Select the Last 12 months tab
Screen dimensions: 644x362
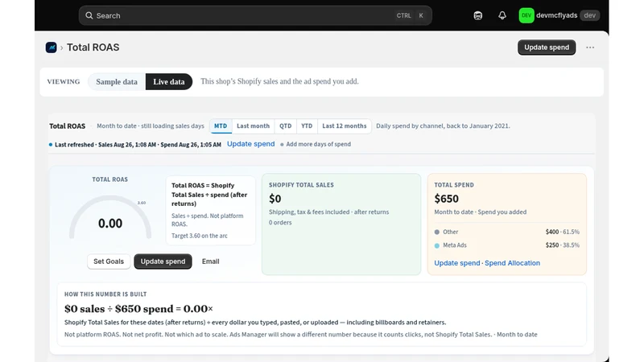click(x=345, y=126)
